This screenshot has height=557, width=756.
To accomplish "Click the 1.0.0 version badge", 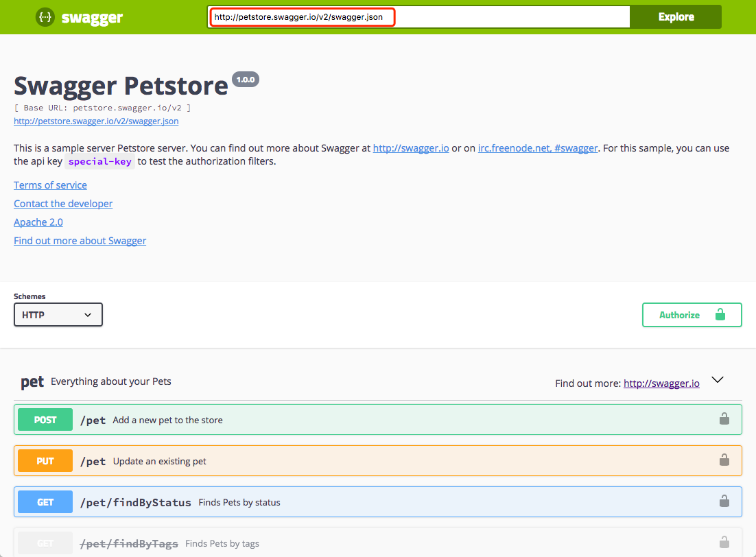I will [x=246, y=80].
